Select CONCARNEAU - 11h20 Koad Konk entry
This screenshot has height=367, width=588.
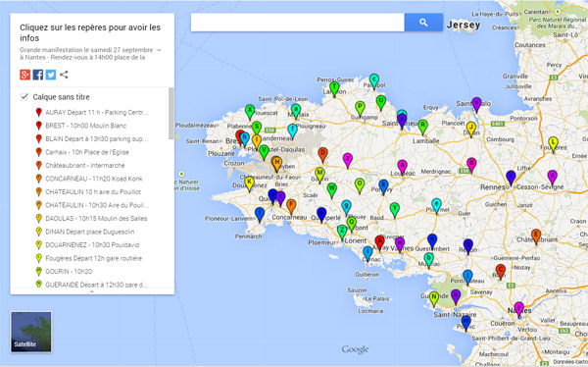(94, 179)
